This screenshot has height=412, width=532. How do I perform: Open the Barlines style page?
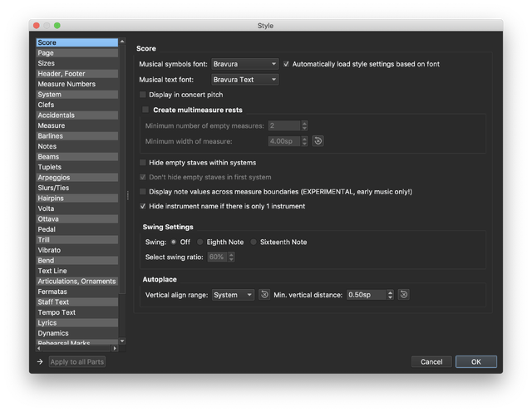(51, 136)
